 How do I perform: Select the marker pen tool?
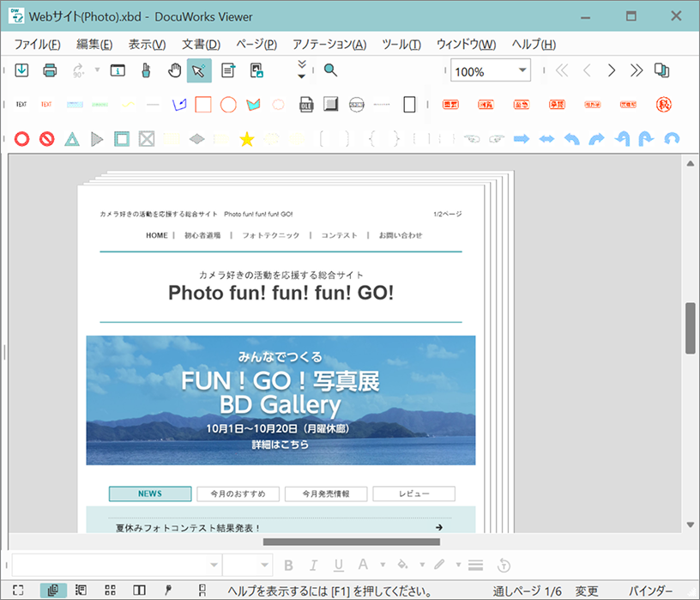(146, 70)
